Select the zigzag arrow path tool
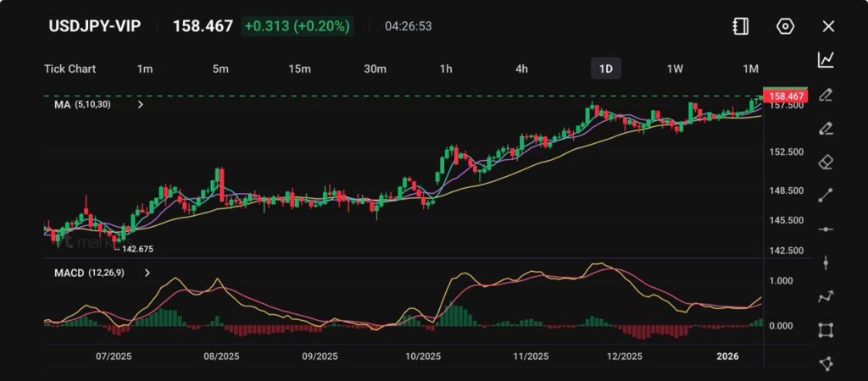This screenshot has width=868, height=381. pyautogui.click(x=826, y=297)
